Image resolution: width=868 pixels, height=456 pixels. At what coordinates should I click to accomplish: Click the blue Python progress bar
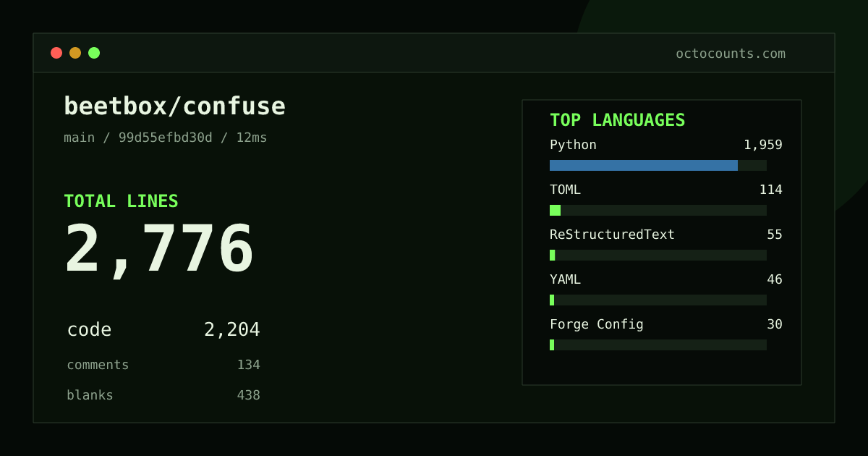(x=644, y=165)
